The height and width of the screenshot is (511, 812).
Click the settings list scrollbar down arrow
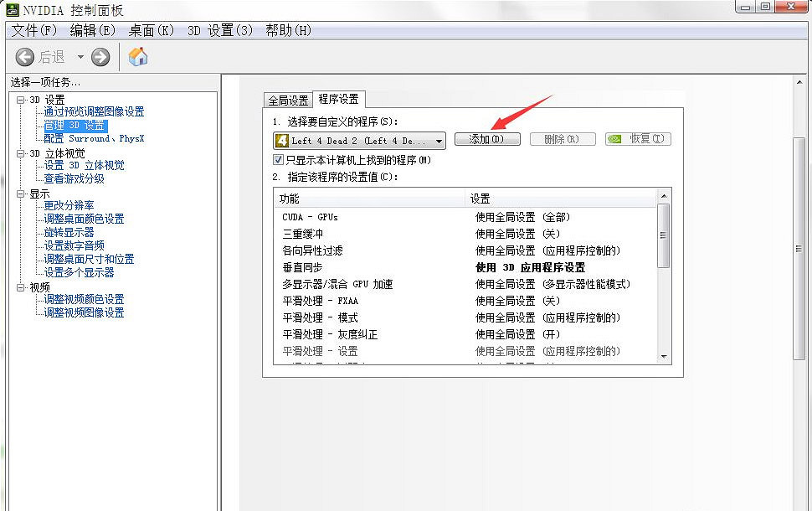(x=664, y=355)
